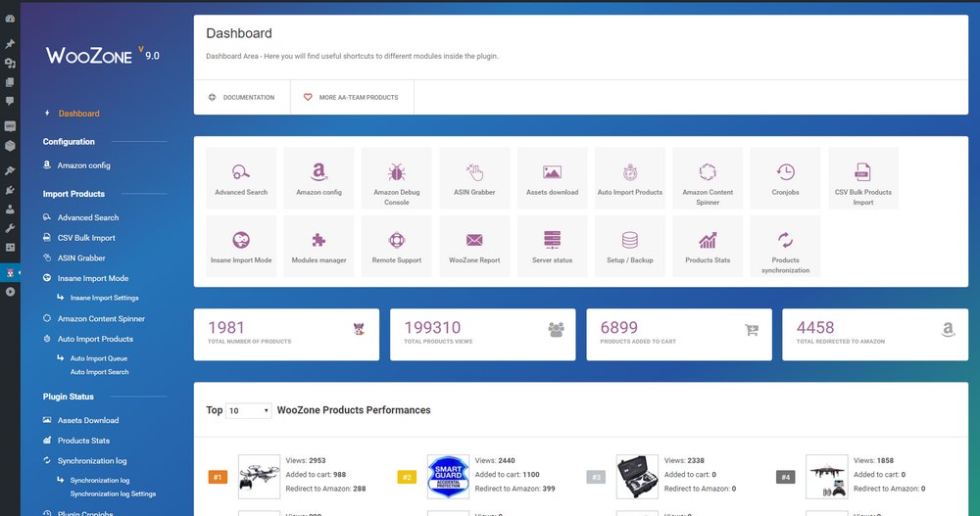Click the More AA-Team Products link
This screenshot has width=980, height=516.
coord(351,98)
